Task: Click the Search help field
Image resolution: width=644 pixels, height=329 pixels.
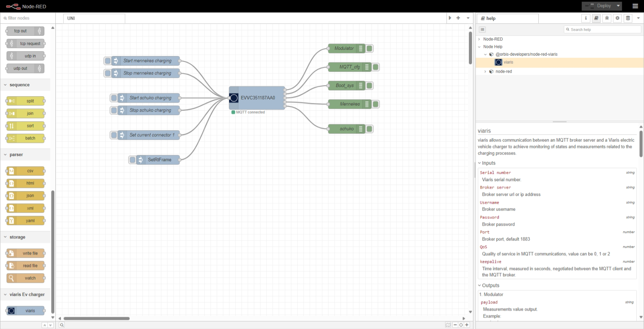Action: pyautogui.click(x=603, y=30)
